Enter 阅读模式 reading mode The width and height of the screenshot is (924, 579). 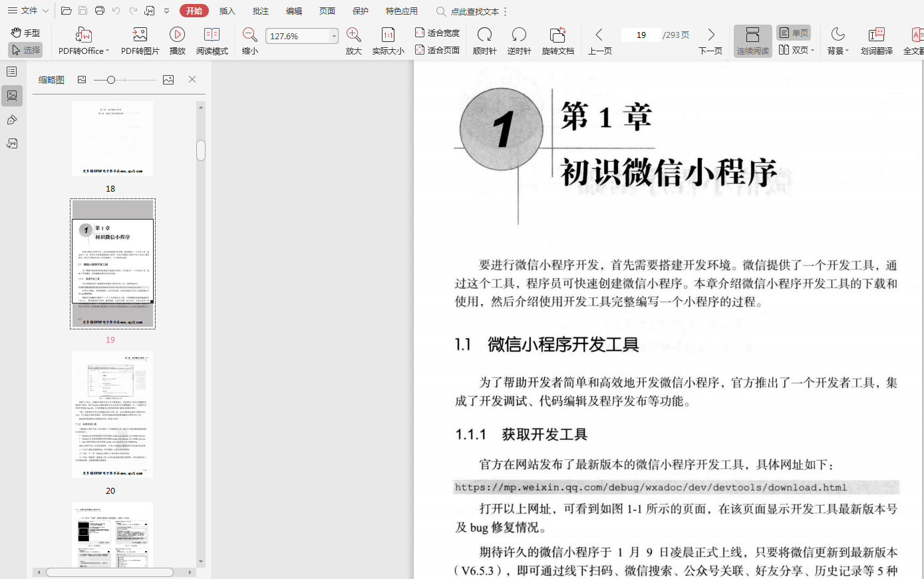pyautogui.click(x=212, y=35)
